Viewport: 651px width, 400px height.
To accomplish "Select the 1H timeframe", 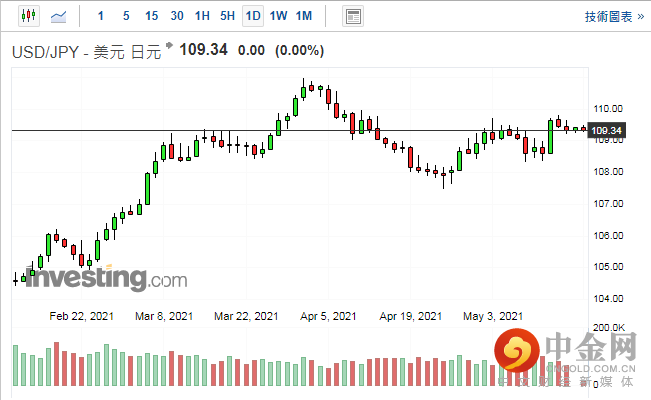I will 202,16.
